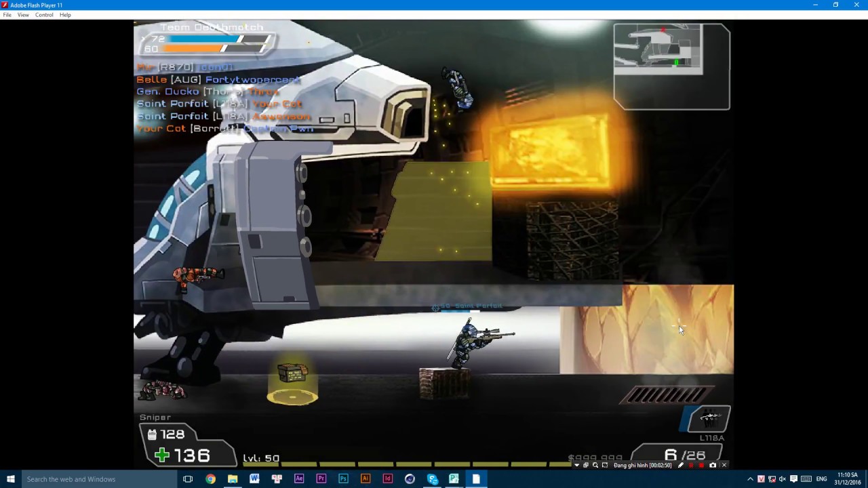Open File Explorer from the taskbar

233,479
